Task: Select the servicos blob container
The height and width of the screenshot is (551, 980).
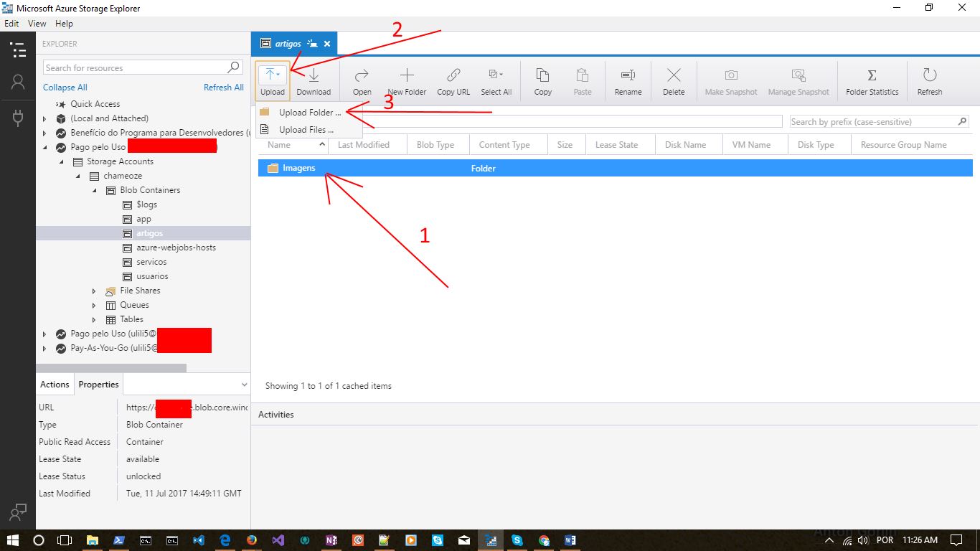Action: pyautogui.click(x=151, y=262)
